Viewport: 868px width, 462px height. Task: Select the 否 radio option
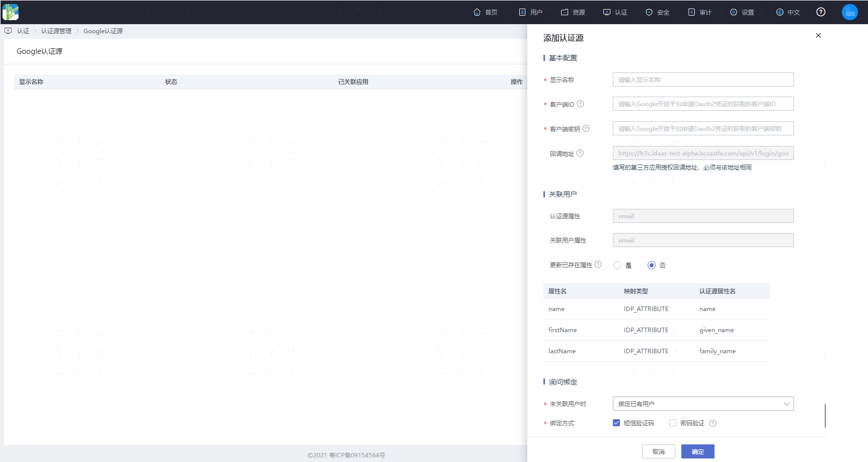tap(652, 265)
